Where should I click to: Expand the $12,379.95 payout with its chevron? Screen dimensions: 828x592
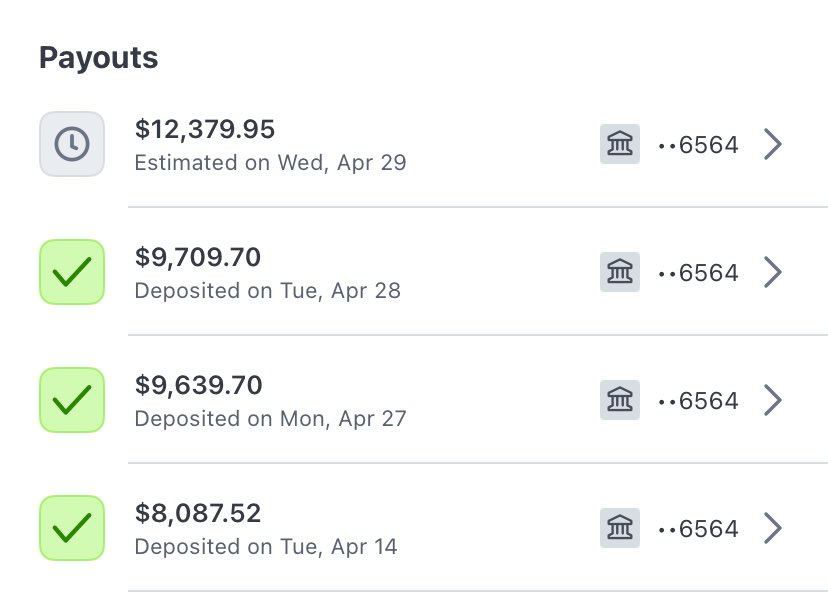[x=772, y=145]
